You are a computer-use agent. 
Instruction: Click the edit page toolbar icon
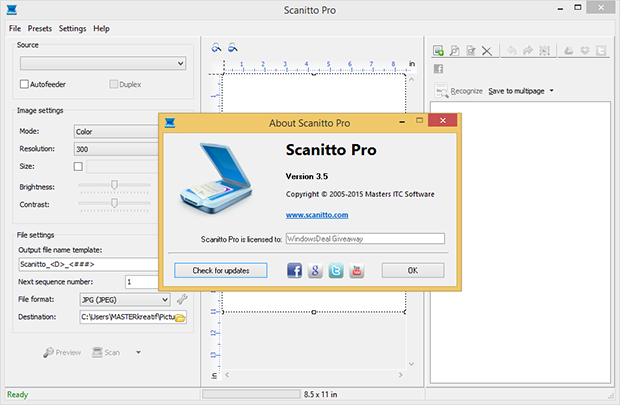pos(471,51)
